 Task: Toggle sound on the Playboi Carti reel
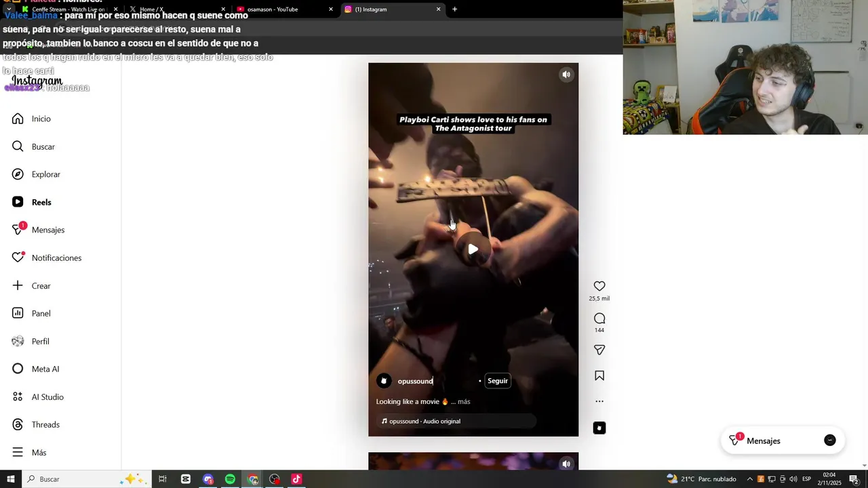pyautogui.click(x=566, y=75)
